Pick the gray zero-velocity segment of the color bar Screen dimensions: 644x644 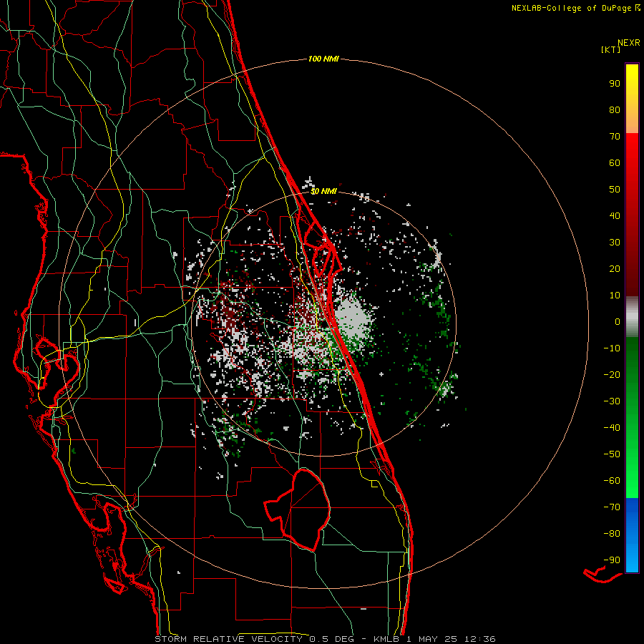632,317
